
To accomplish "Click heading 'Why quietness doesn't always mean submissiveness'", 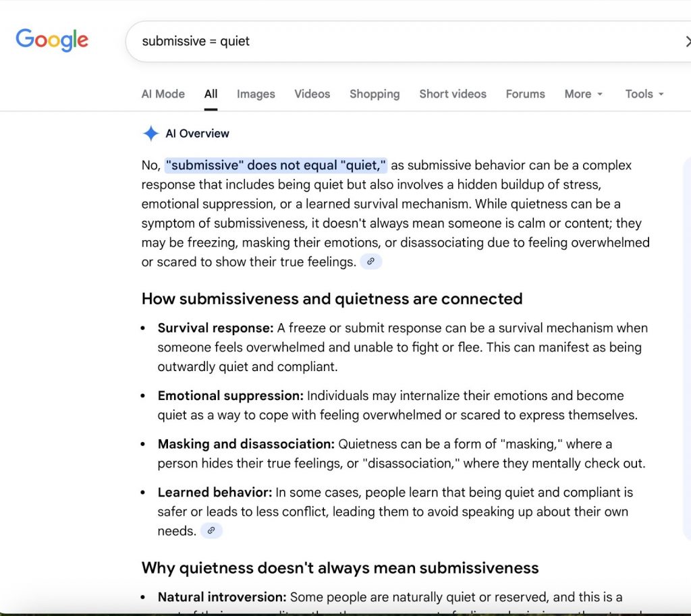I will [x=340, y=567].
